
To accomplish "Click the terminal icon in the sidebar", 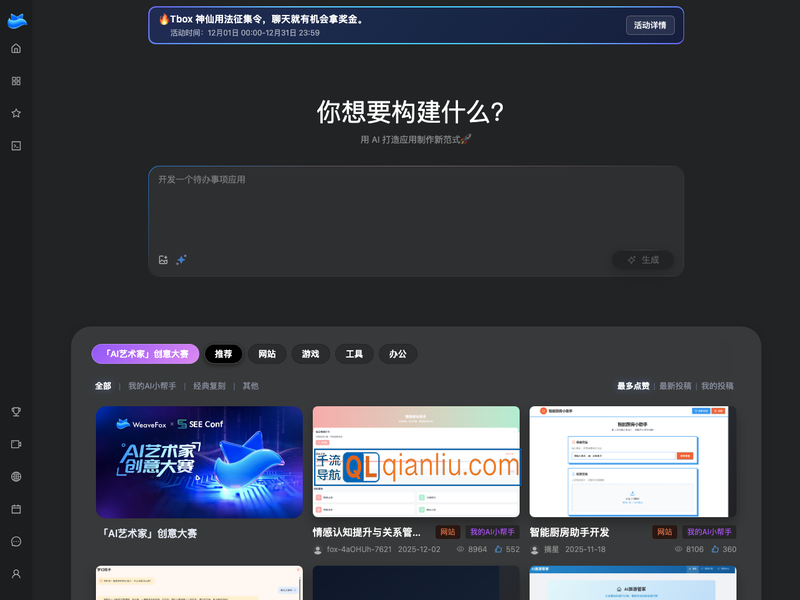I will pyautogui.click(x=16, y=145).
